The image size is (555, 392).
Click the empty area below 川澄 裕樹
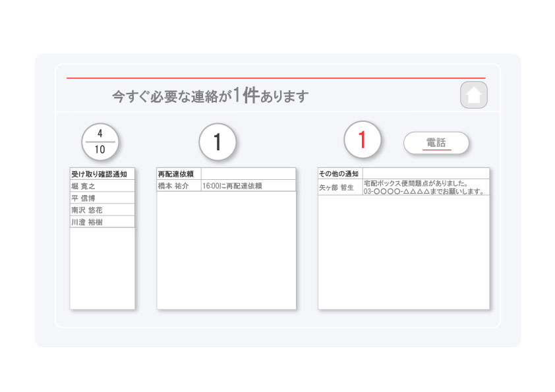click(x=102, y=267)
